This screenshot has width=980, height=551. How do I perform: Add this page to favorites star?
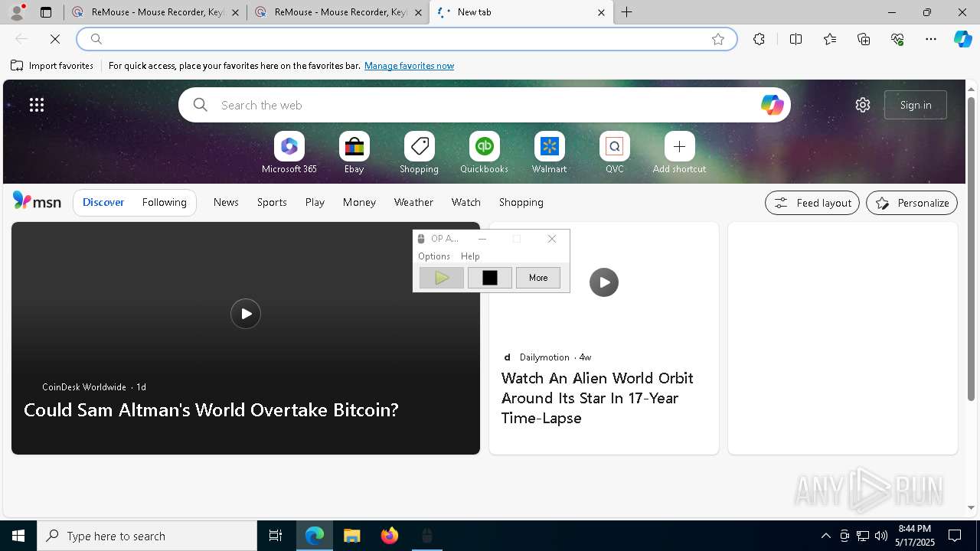pyautogui.click(x=718, y=39)
